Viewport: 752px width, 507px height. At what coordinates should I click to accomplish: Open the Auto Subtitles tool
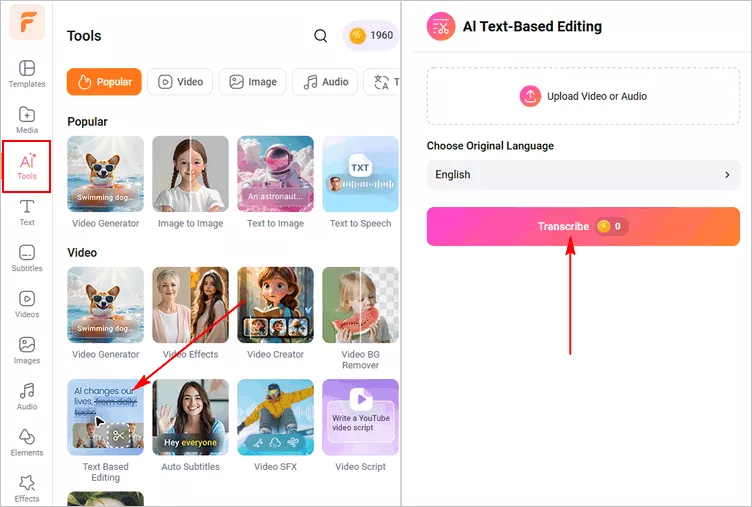point(190,425)
